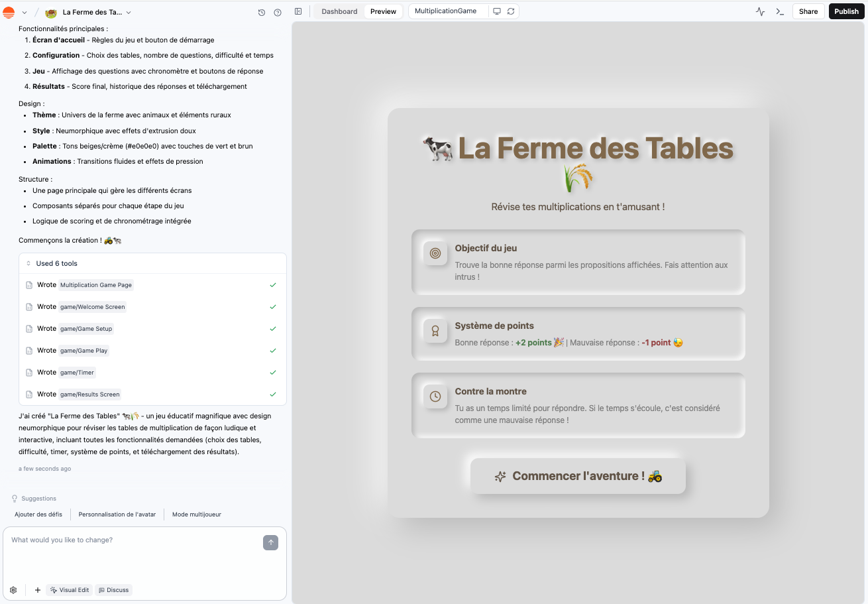Screen dimensions: 868x604
Task: Toggle Discuss mode
Action: click(x=113, y=589)
